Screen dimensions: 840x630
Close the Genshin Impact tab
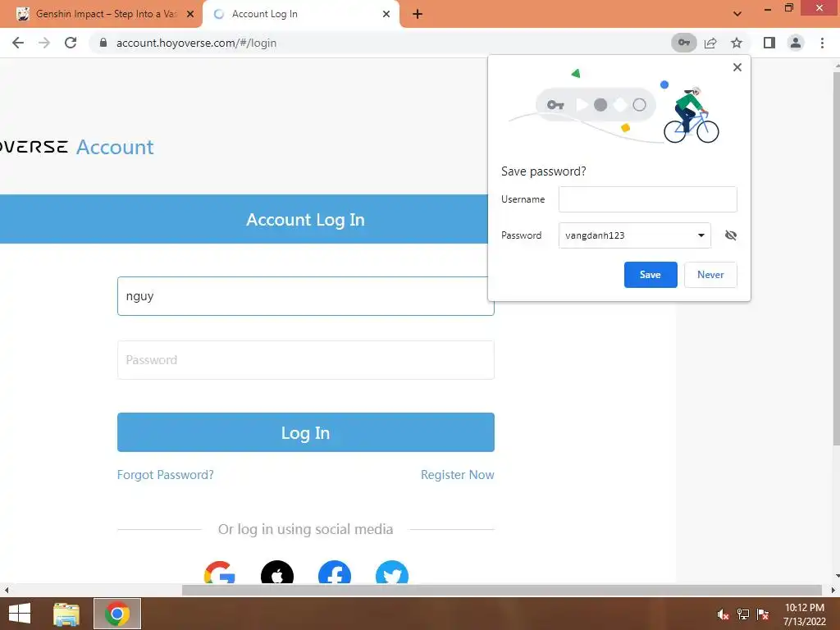189,15
